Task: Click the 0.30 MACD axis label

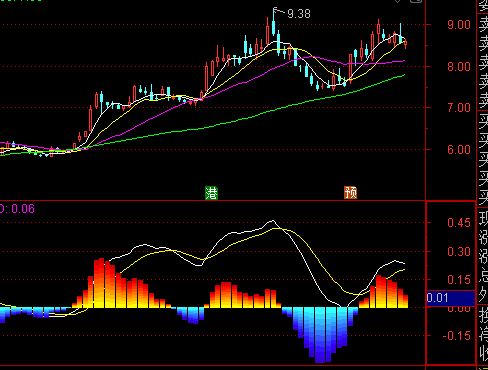Action: tap(459, 252)
